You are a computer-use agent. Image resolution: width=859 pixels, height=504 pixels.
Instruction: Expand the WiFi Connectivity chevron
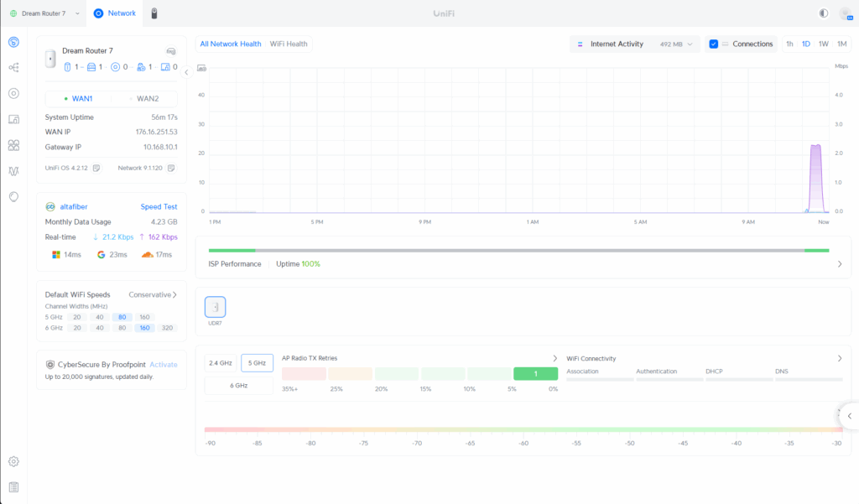(x=840, y=358)
